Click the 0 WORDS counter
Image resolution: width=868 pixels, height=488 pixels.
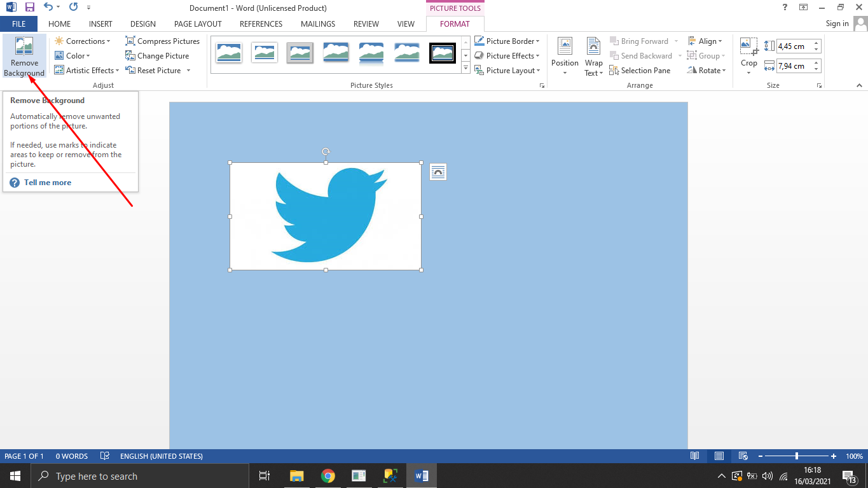coord(72,456)
